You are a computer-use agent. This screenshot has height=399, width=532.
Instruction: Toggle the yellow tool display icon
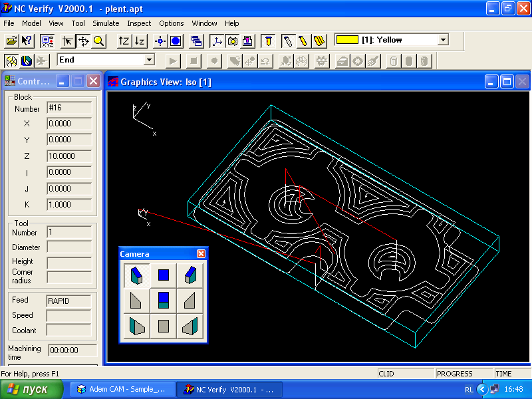[x=269, y=41]
